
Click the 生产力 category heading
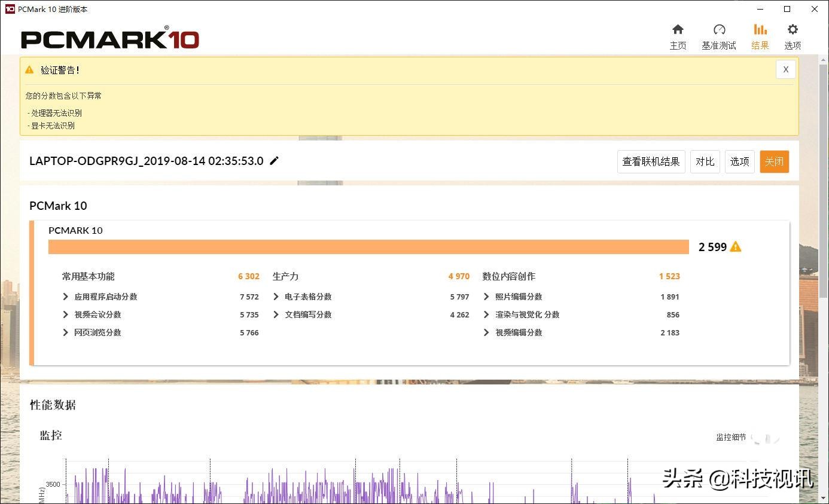(285, 276)
